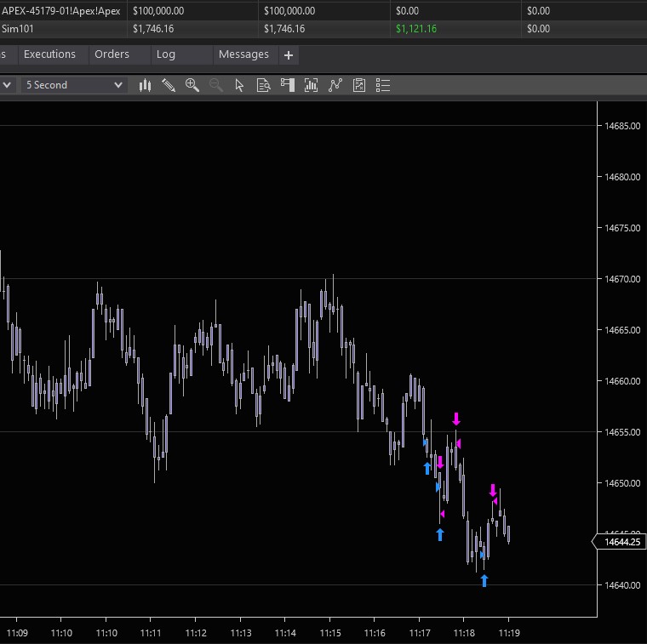The width and height of the screenshot is (647, 644).
Task: Click the 14644.25 current price marker
Action: [619, 542]
